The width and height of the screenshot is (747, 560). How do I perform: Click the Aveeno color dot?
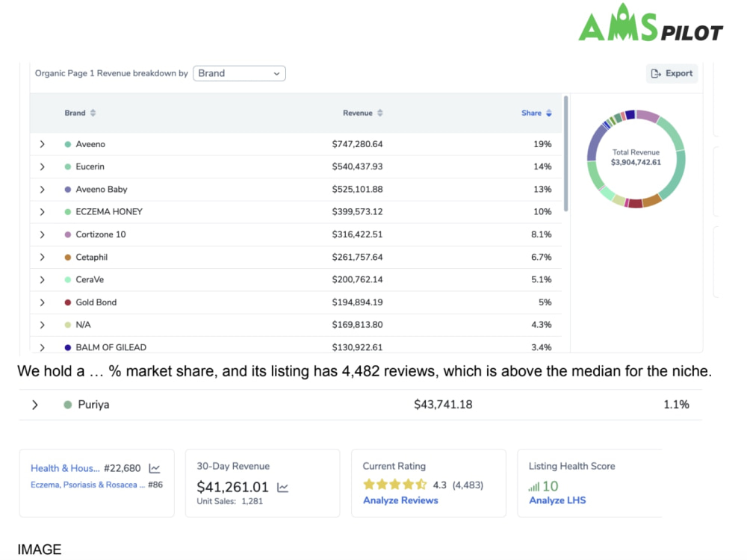pos(68,144)
